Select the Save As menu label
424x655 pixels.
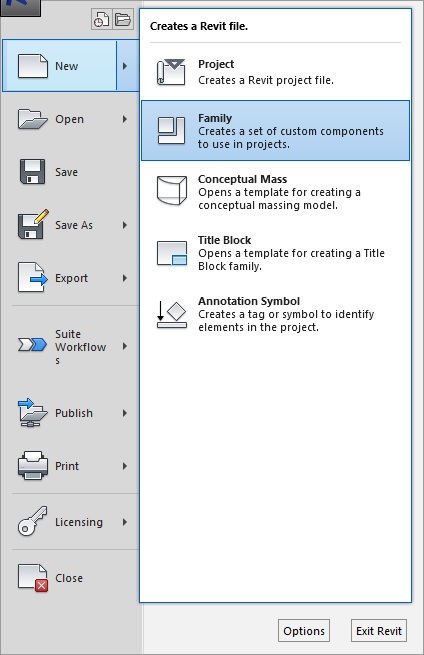pyautogui.click(x=74, y=225)
